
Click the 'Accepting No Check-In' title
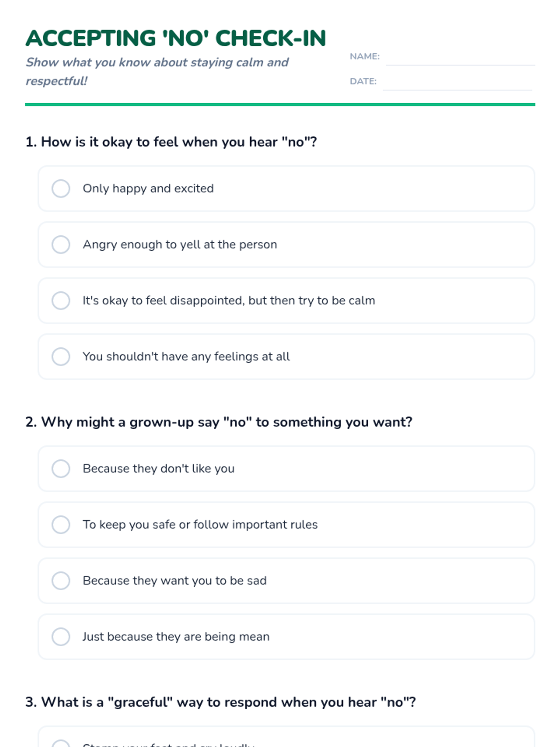pyautogui.click(x=175, y=38)
